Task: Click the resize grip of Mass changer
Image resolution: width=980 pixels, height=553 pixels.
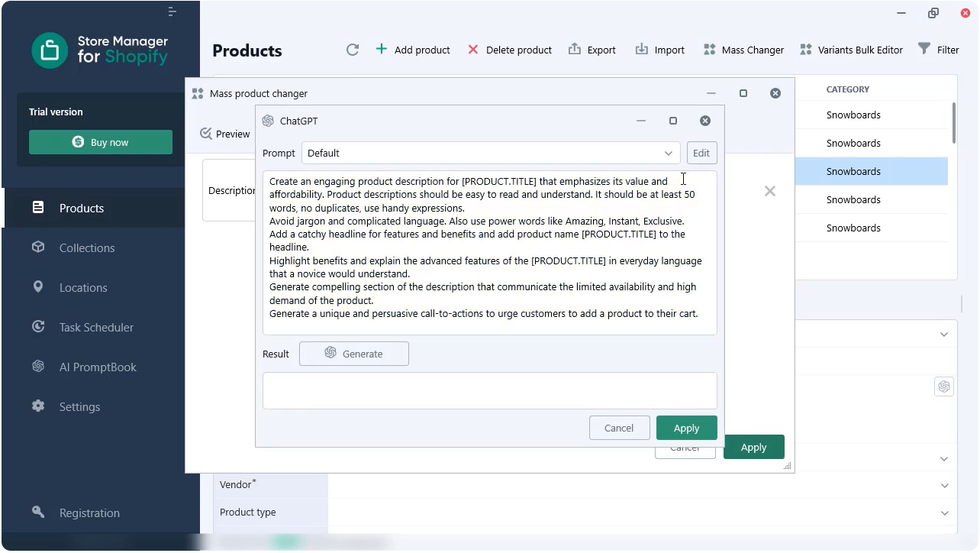Action: point(788,466)
